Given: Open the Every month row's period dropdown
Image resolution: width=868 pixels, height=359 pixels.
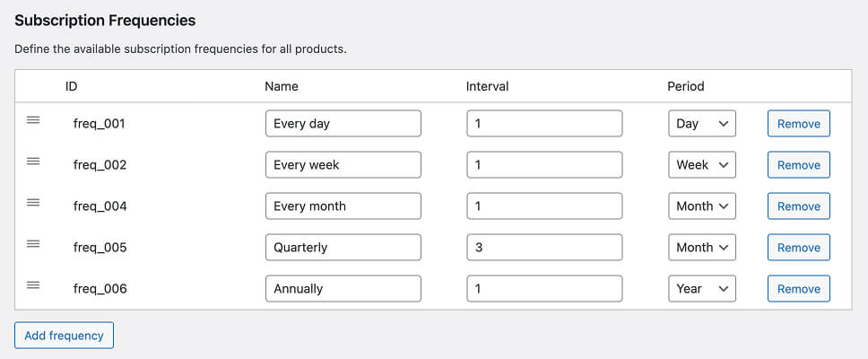Looking at the screenshot, I should [x=702, y=206].
